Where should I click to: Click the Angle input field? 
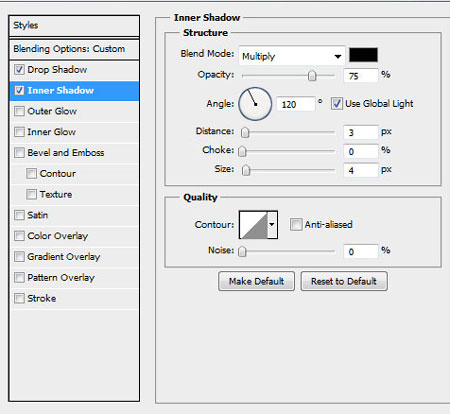point(296,104)
